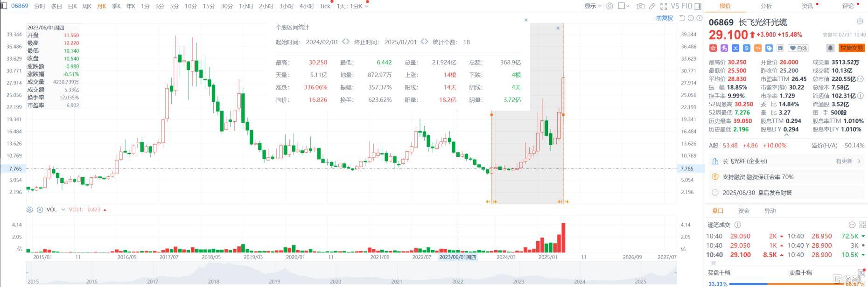
Task: Activate the pencil drawing tool
Action: (652, 6)
